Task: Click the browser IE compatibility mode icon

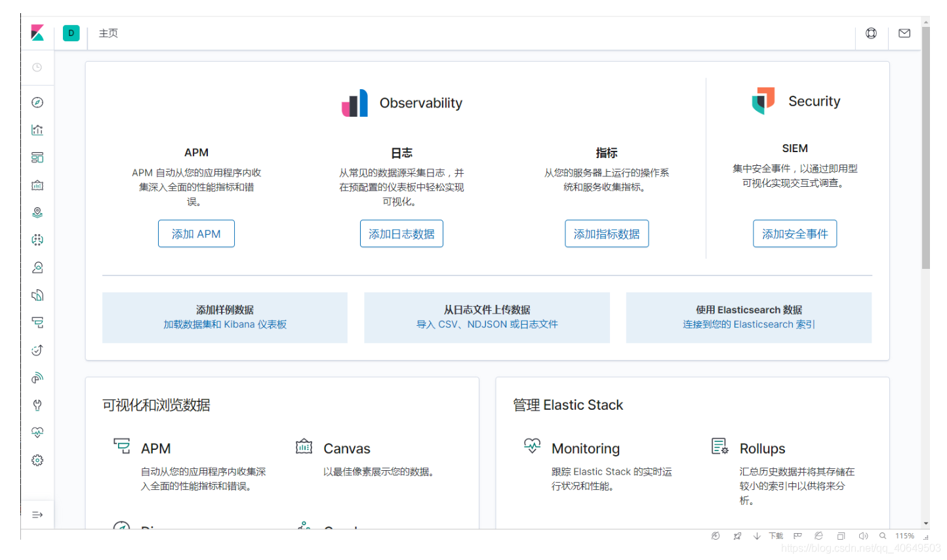Action: (x=818, y=536)
